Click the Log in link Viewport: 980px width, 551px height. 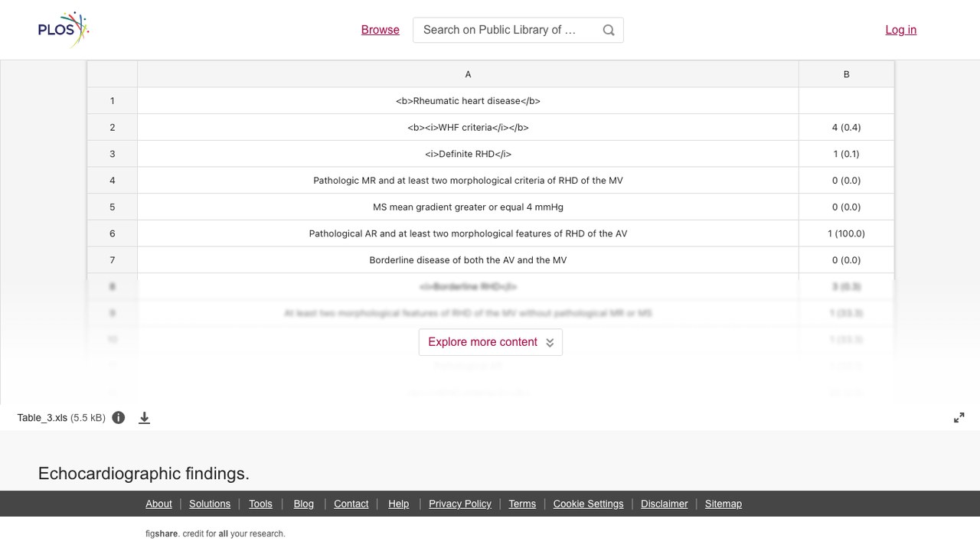pos(901,30)
